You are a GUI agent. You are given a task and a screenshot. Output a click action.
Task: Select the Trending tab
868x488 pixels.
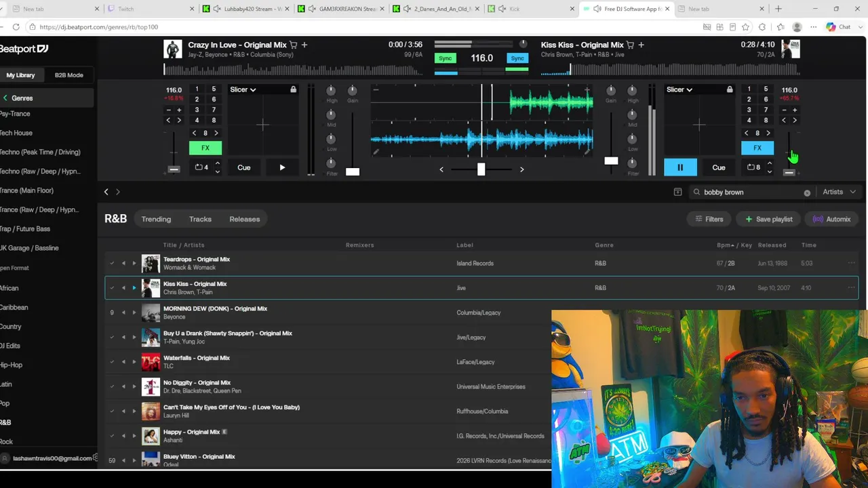coord(156,219)
